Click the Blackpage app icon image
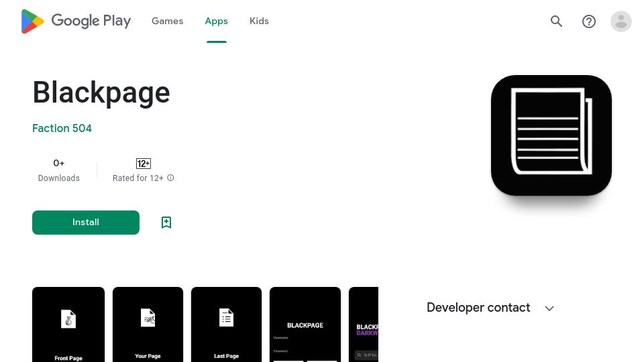 [x=551, y=135]
